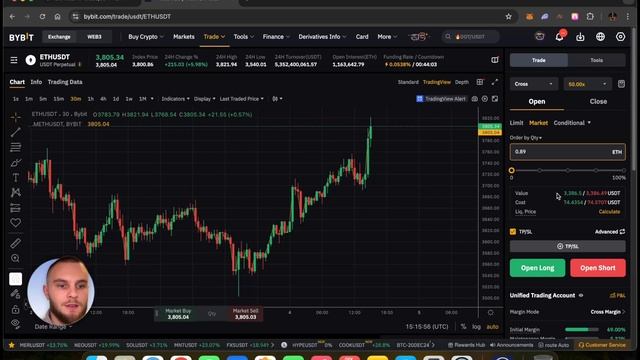Expand the chart to fullscreen arrows

[495, 82]
